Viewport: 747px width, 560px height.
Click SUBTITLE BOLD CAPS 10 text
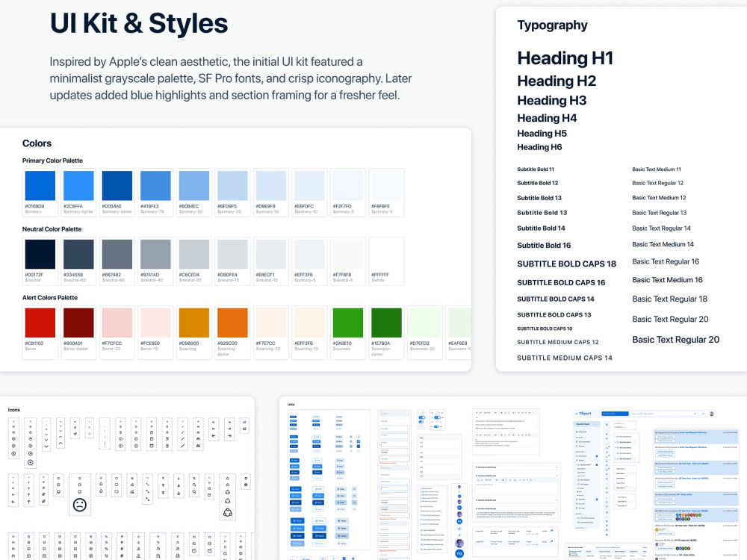pyautogui.click(x=545, y=329)
